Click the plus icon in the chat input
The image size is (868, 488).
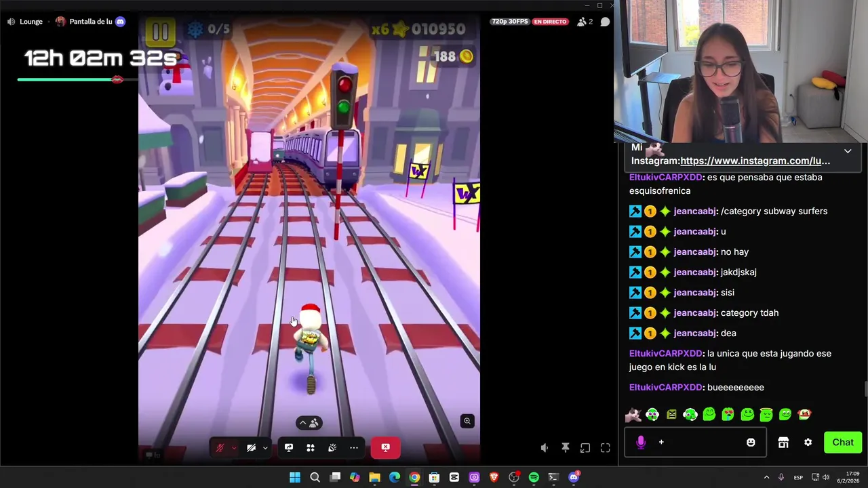pyautogui.click(x=661, y=443)
